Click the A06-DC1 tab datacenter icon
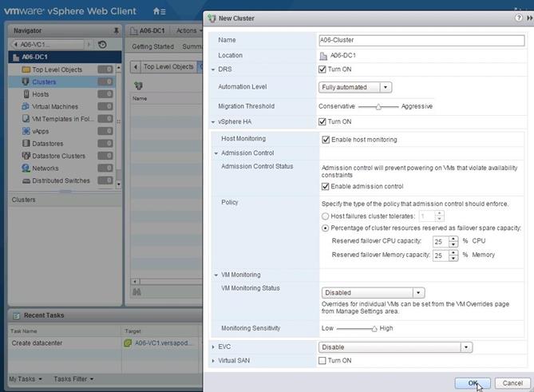 133,31
